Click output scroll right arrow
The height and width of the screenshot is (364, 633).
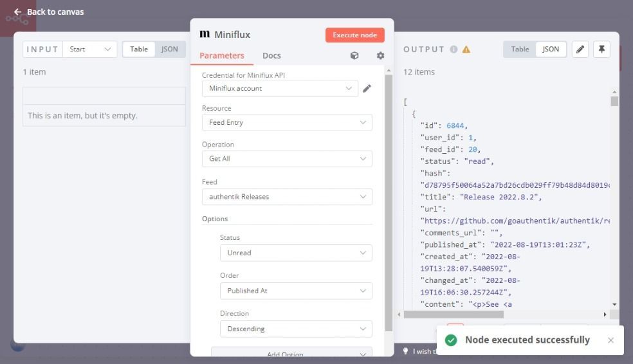pos(605,314)
